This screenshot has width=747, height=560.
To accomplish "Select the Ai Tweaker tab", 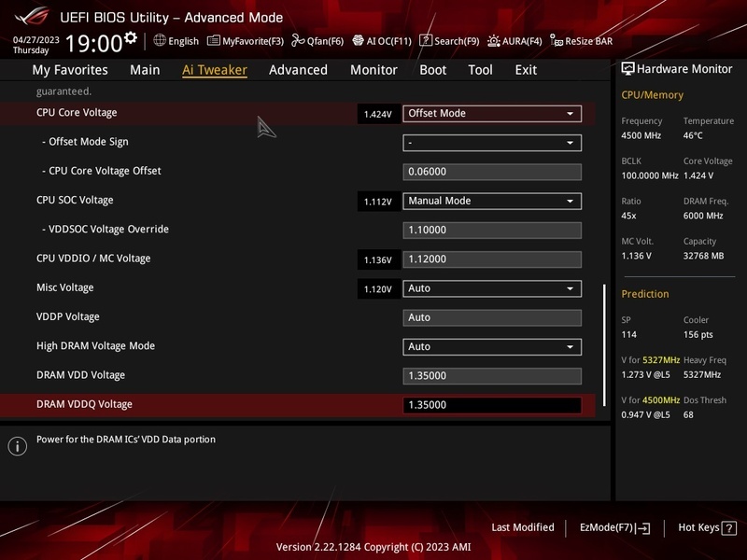I will click(215, 70).
